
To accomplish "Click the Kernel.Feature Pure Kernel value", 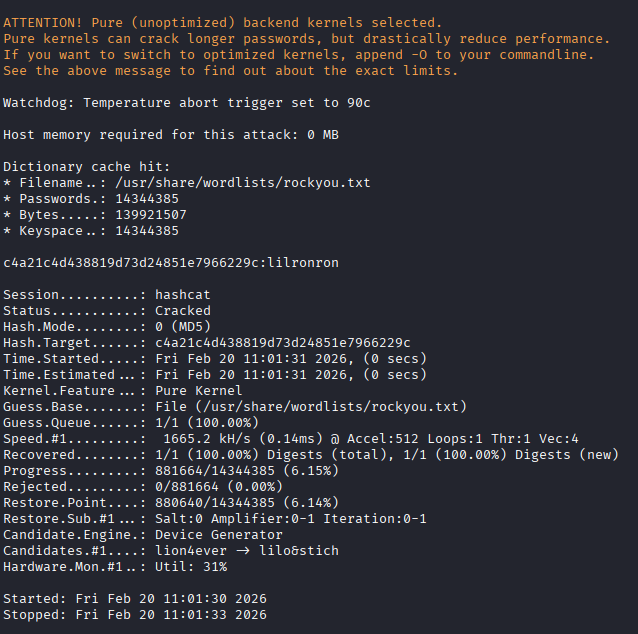I will [x=198, y=391].
